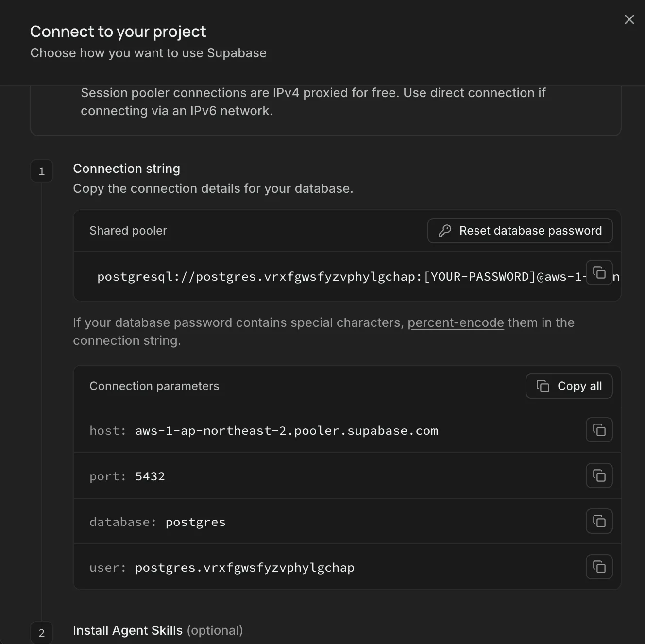Copy the host parameter value
The height and width of the screenshot is (644, 645).
coord(599,430)
